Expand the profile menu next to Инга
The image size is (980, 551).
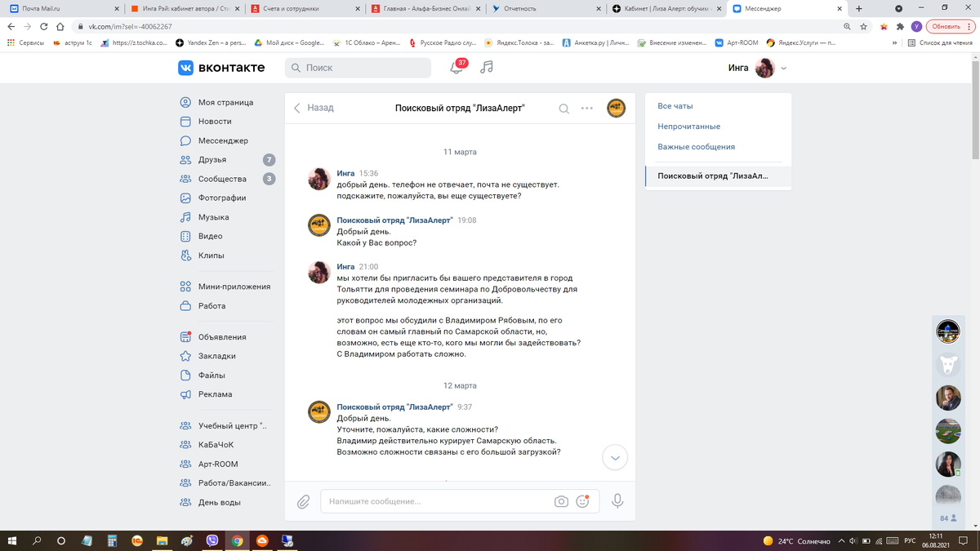point(782,68)
